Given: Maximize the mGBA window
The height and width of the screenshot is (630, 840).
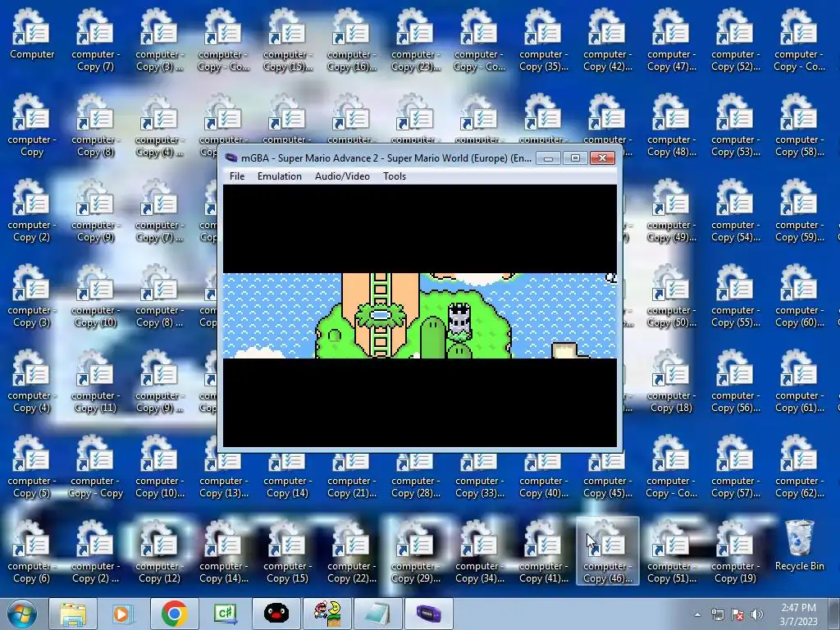Looking at the screenshot, I should tap(575, 158).
